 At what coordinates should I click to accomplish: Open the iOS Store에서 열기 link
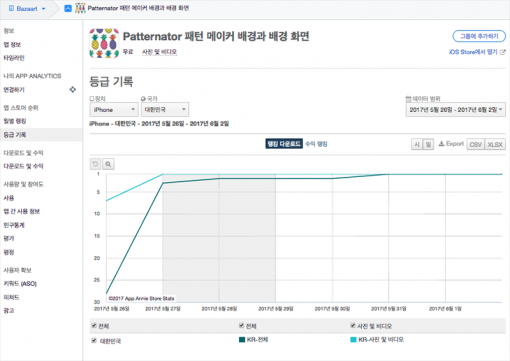[473, 52]
